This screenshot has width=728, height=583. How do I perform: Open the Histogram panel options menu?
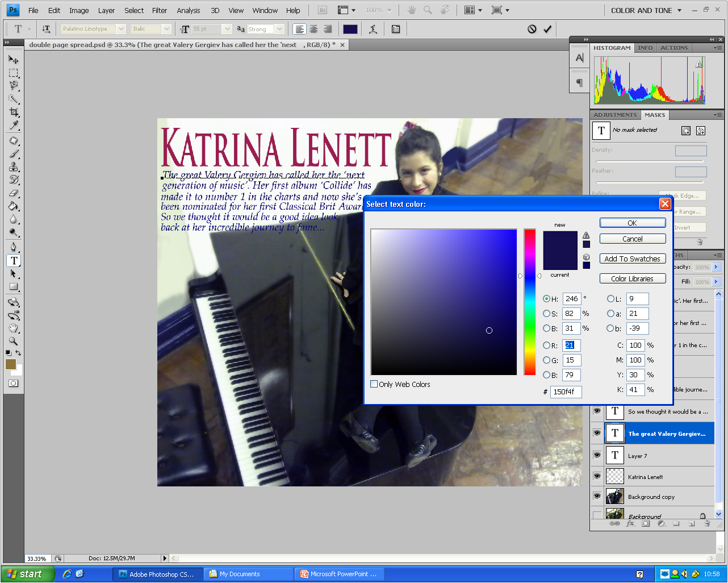pyautogui.click(x=718, y=48)
